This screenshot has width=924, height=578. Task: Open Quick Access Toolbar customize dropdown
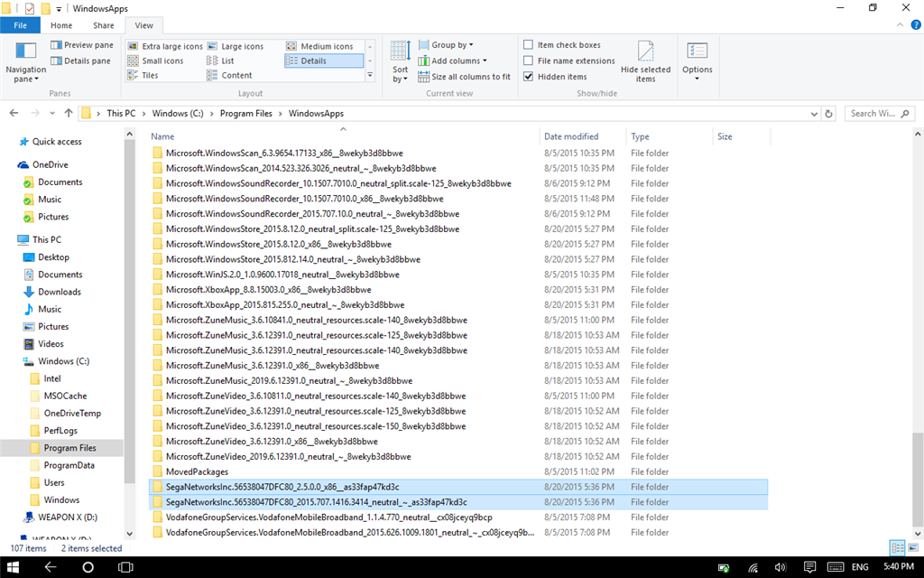click(59, 9)
